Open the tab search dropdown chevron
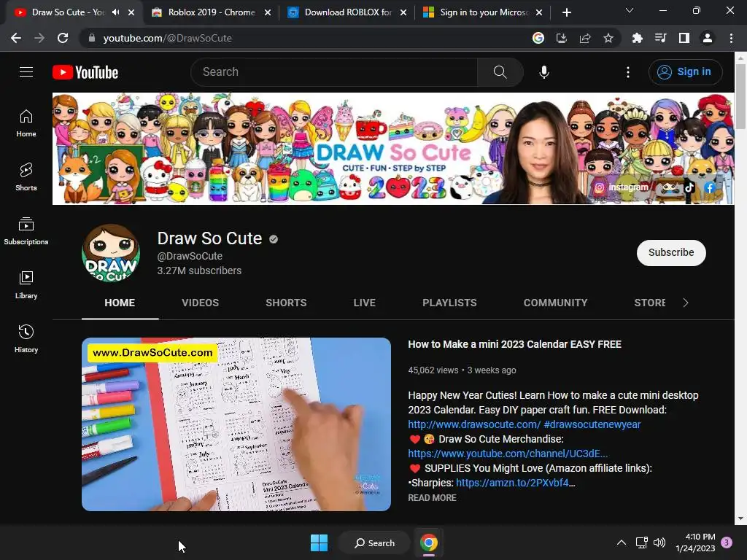The width and height of the screenshot is (747, 560). coord(630,10)
